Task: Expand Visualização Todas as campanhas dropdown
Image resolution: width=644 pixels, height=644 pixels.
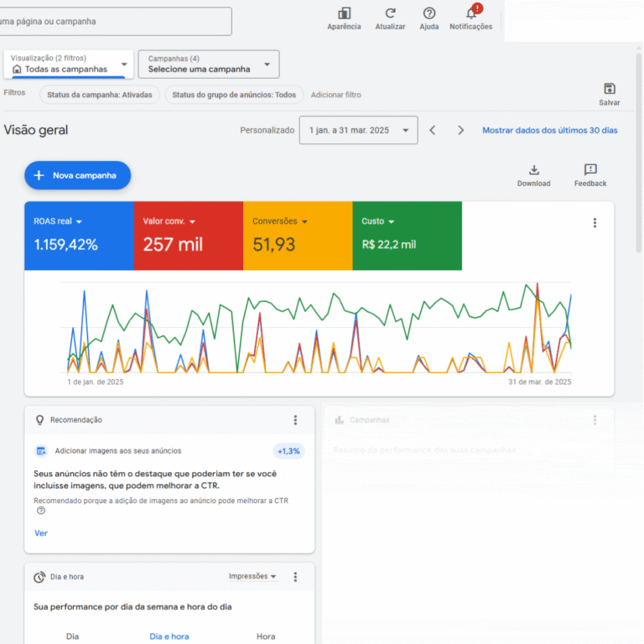Action: pyautogui.click(x=69, y=64)
